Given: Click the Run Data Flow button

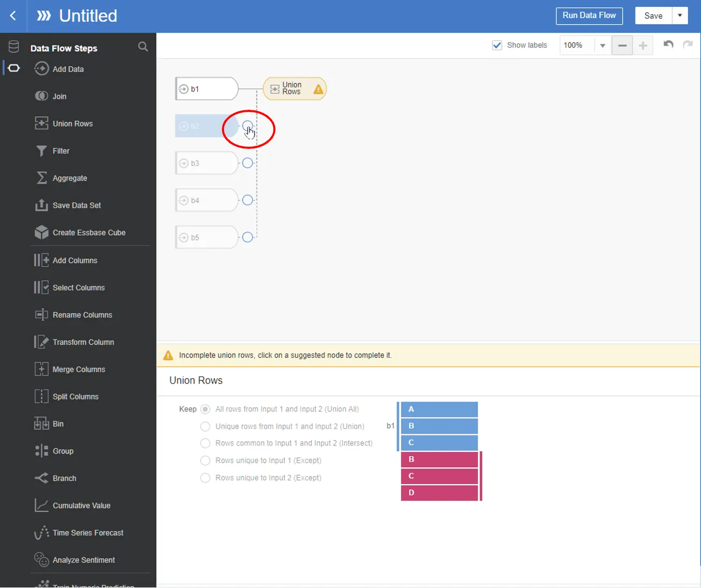Looking at the screenshot, I should 589,16.
